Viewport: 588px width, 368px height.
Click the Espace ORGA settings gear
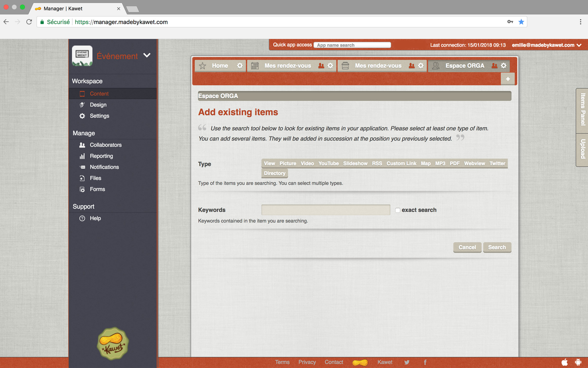(x=503, y=66)
